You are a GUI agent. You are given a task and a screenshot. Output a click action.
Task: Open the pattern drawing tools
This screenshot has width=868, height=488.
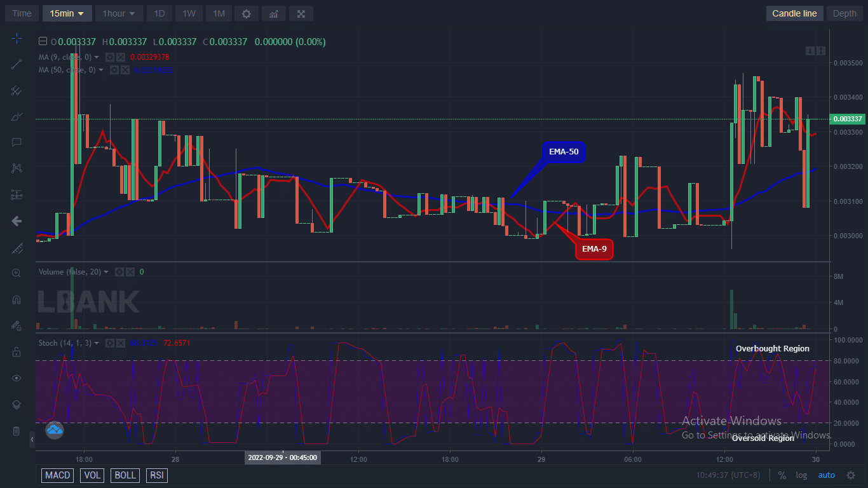point(17,168)
